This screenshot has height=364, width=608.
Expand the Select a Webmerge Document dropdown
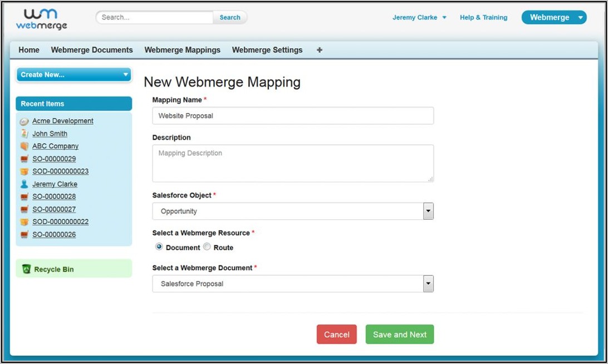coord(428,283)
